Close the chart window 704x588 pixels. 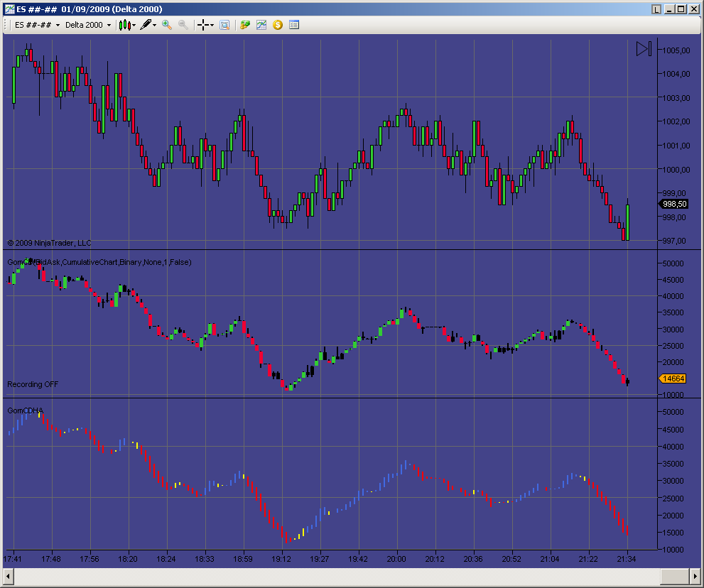pos(693,9)
